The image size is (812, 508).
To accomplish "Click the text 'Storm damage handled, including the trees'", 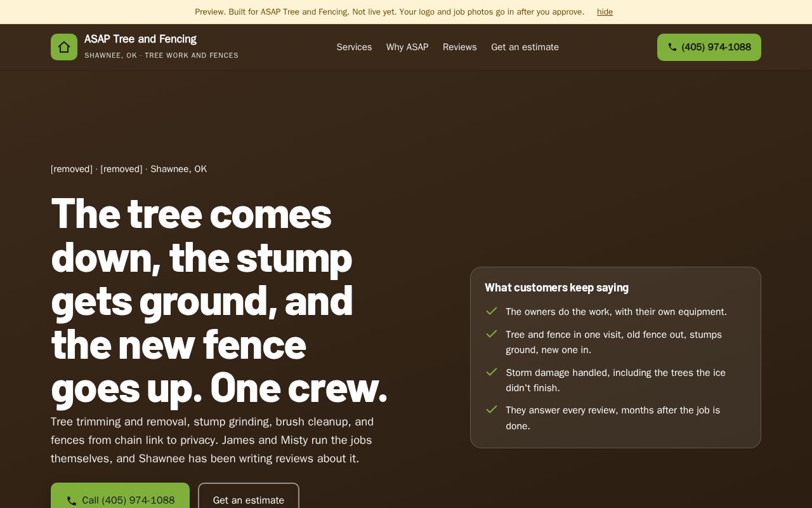I will pyautogui.click(x=615, y=380).
